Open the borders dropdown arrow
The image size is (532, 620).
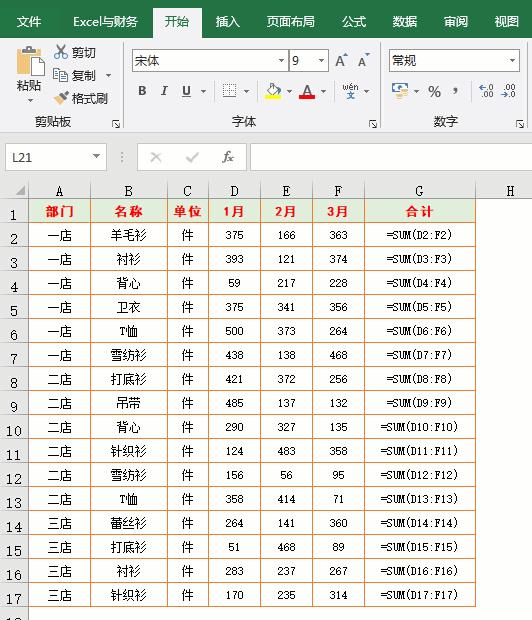(x=246, y=91)
